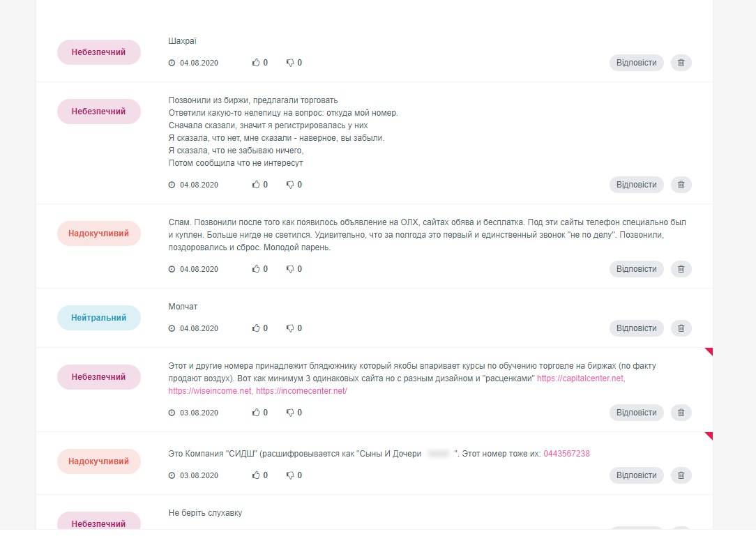
Task: Remove the "Молчат" comment with trash icon
Action: point(681,328)
